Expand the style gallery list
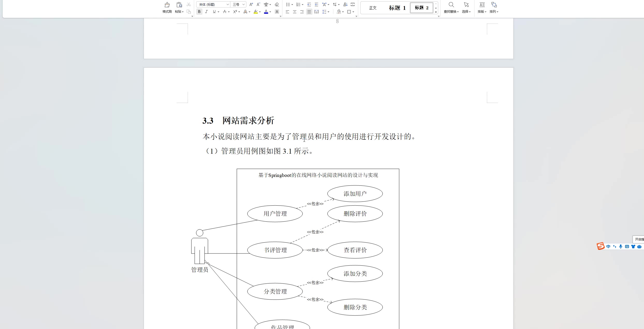The width and height of the screenshot is (644, 329). [x=436, y=12]
